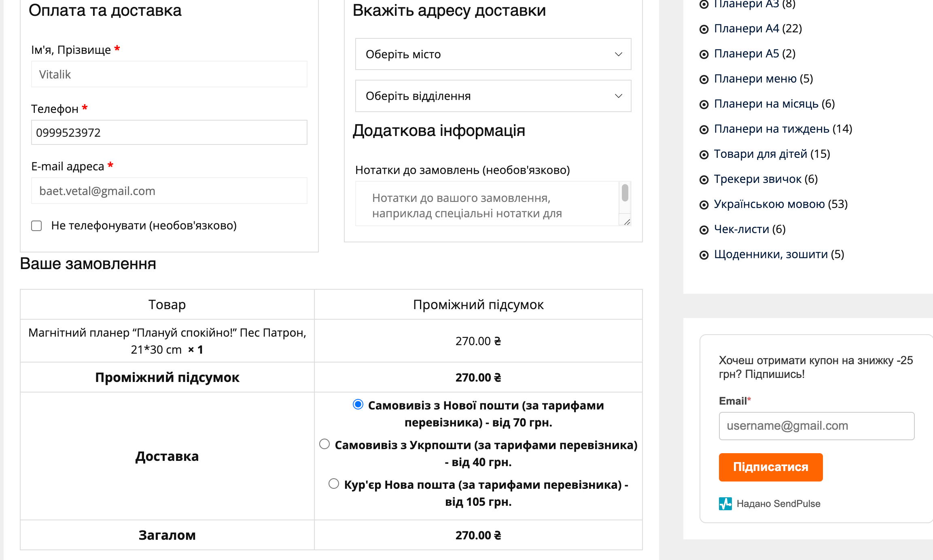Click the SendPulse logo icon
This screenshot has height=560, width=933.
[x=725, y=504]
